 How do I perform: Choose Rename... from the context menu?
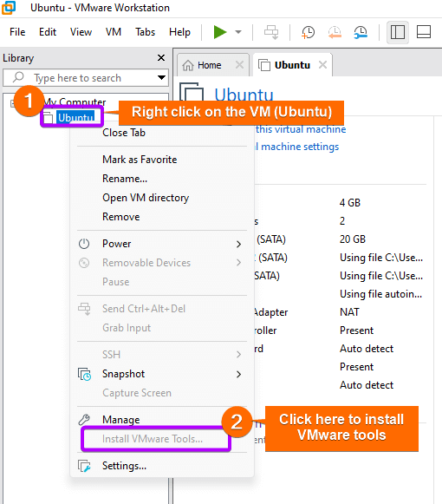pyautogui.click(x=125, y=179)
